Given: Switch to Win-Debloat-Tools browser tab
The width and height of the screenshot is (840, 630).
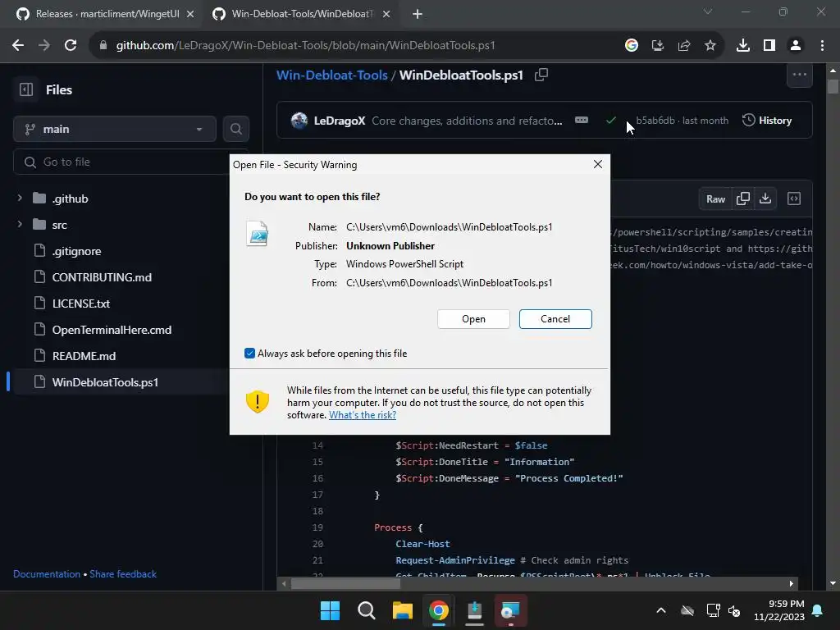Looking at the screenshot, I should click(301, 14).
